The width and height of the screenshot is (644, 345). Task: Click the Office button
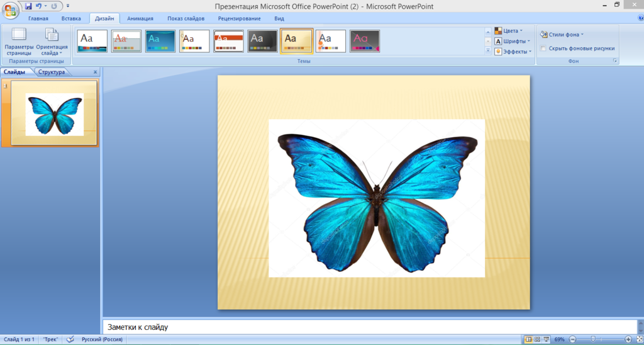click(11, 9)
